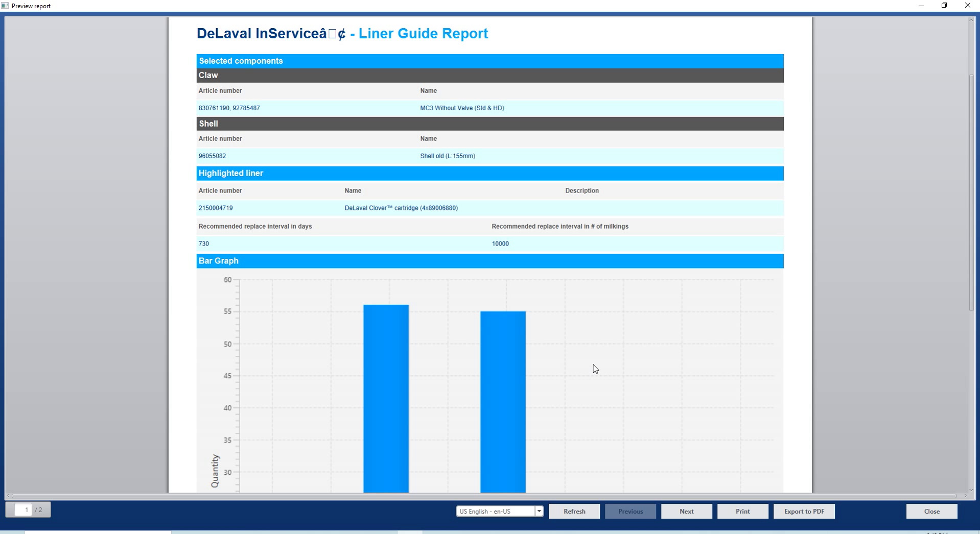Click the Bar Graph section header
980x534 pixels.
[490, 261]
